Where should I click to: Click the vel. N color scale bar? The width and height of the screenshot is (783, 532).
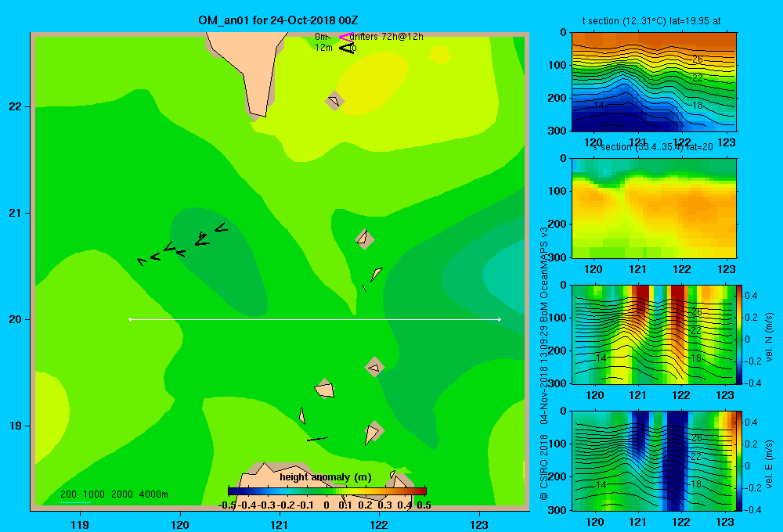pyautogui.click(x=740, y=334)
